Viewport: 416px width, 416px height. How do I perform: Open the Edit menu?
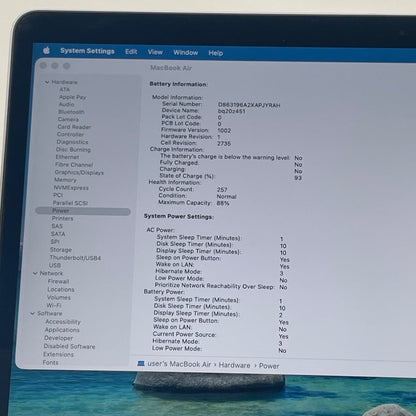coord(131,52)
